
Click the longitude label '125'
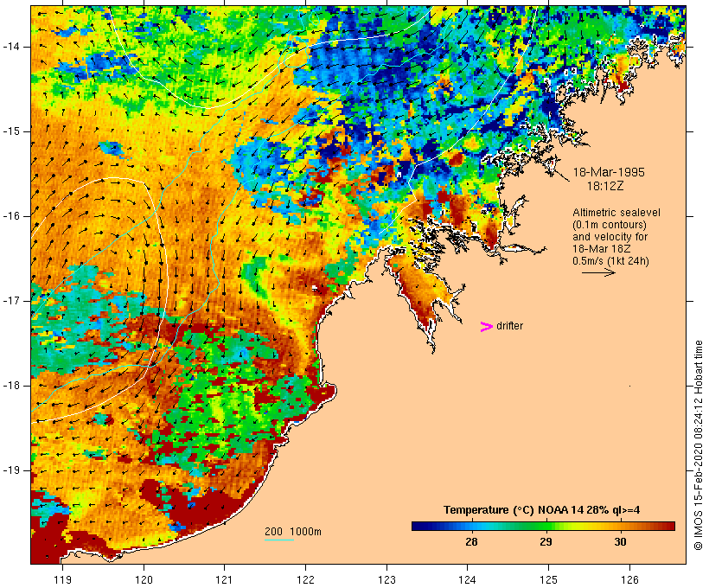[548, 579]
